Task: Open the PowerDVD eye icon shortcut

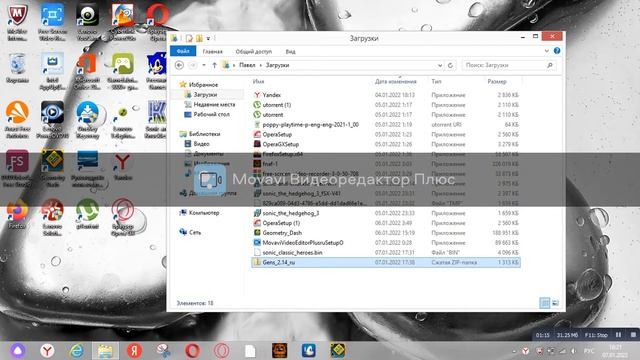Action: coord(52,120)
